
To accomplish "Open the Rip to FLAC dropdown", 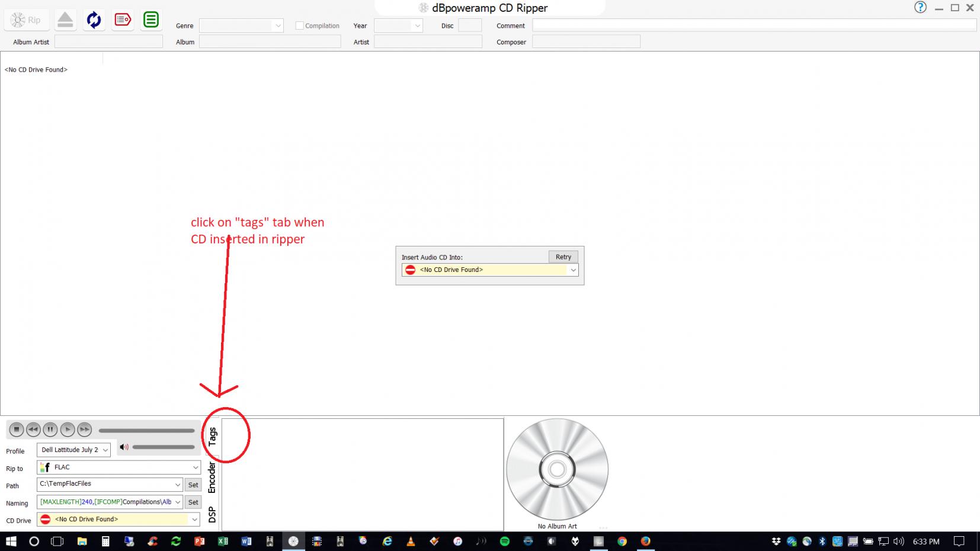I will (x=120, y=467).
